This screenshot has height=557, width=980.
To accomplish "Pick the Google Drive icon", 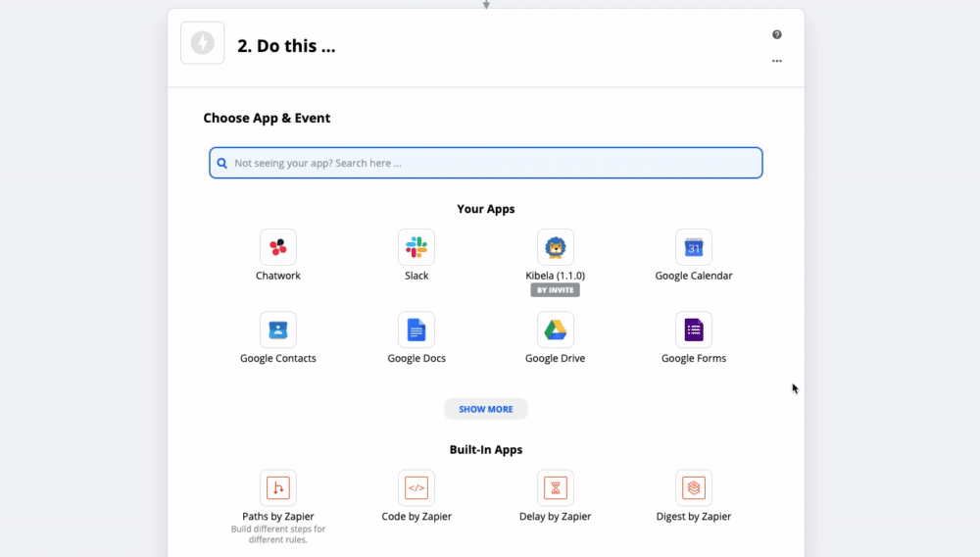I will tap(555, 329).
